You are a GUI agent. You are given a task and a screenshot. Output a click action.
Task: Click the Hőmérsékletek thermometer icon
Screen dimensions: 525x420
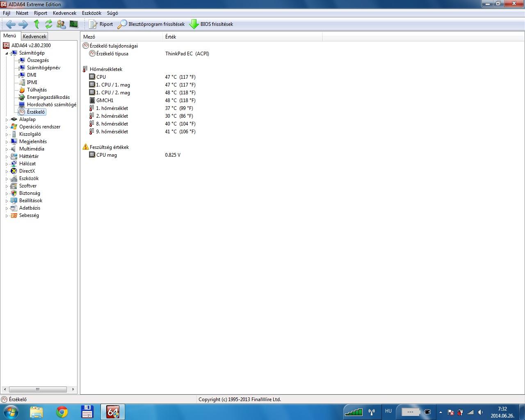(85, 69)
